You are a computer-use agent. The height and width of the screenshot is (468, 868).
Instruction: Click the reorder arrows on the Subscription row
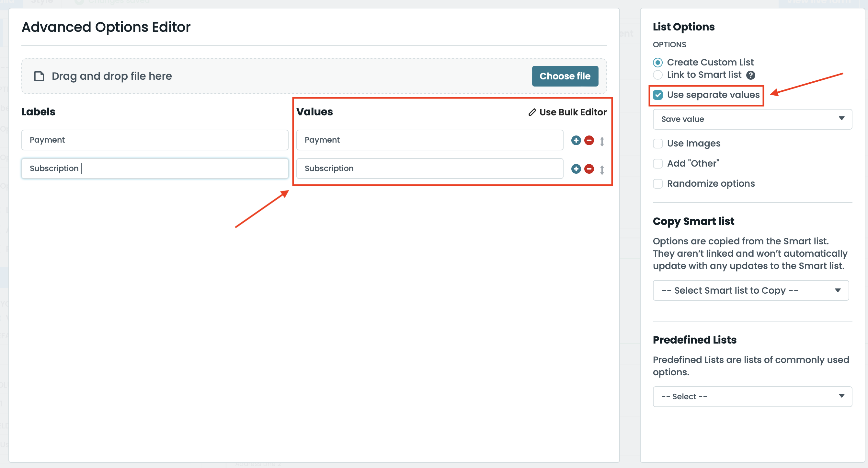[602, 169]
